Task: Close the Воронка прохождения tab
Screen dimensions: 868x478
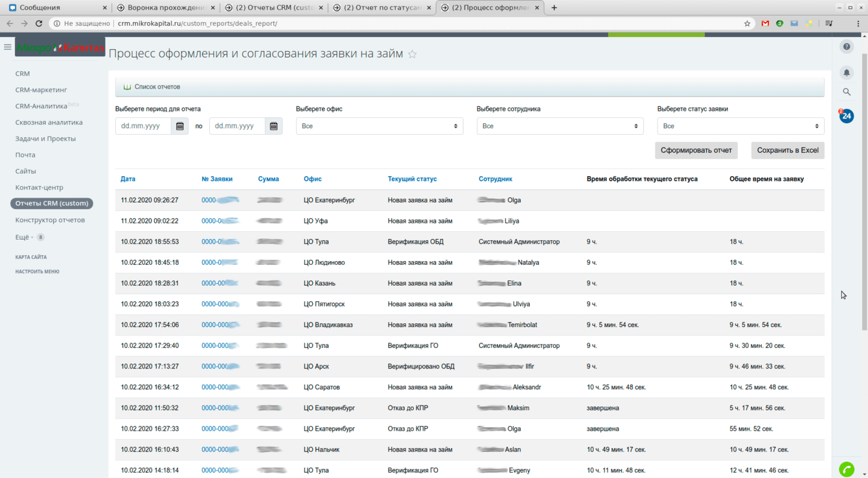Action: click(x=213, y=8)
